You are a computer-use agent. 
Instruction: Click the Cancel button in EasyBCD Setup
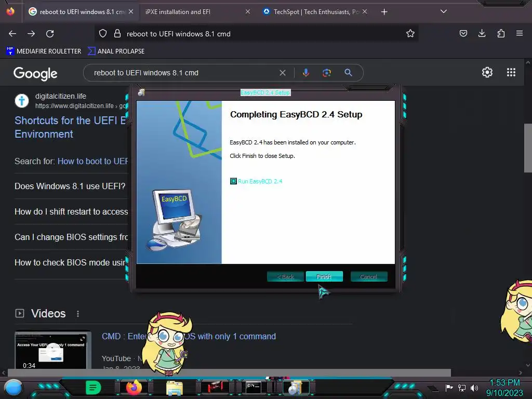[368, 276]
